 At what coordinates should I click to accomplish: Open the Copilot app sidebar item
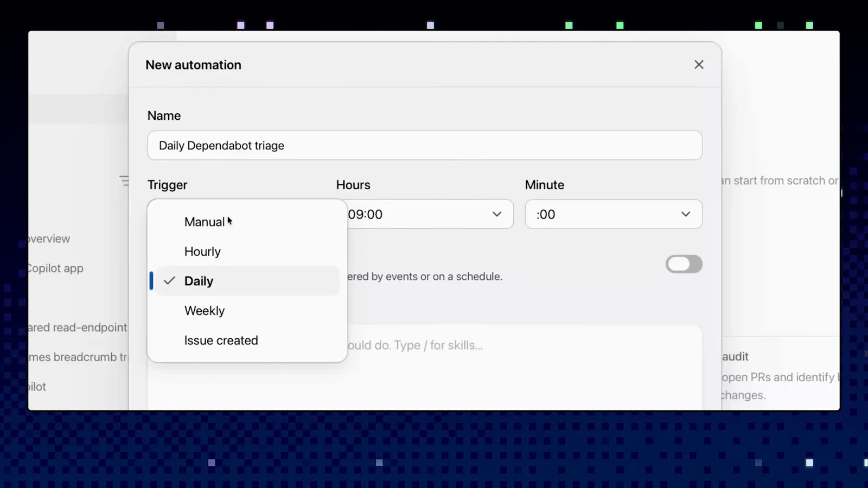point(55,268)
